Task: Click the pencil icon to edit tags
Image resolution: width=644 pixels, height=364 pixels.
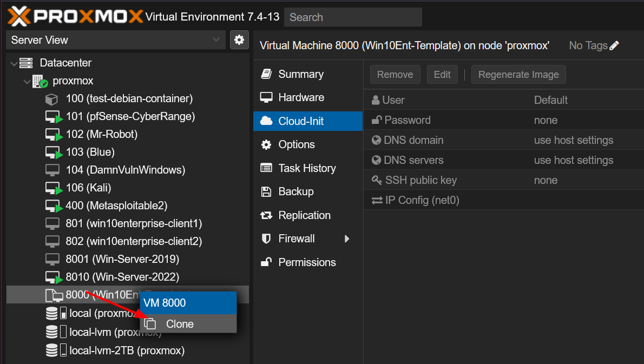Action: [x=614, y=46]
